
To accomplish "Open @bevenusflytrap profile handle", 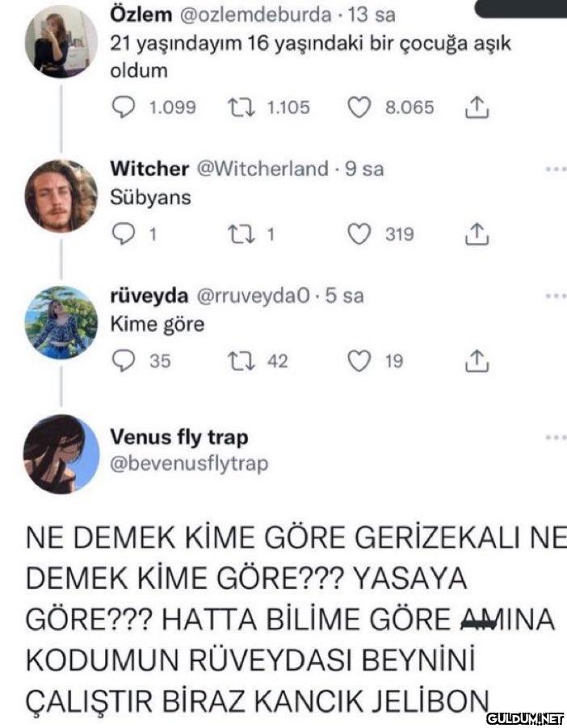I will (x=189, y=463).
